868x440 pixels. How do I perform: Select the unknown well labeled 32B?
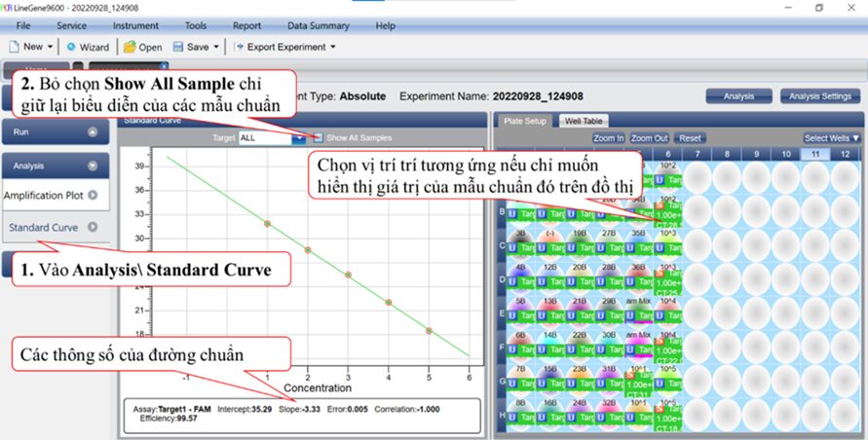609,415
